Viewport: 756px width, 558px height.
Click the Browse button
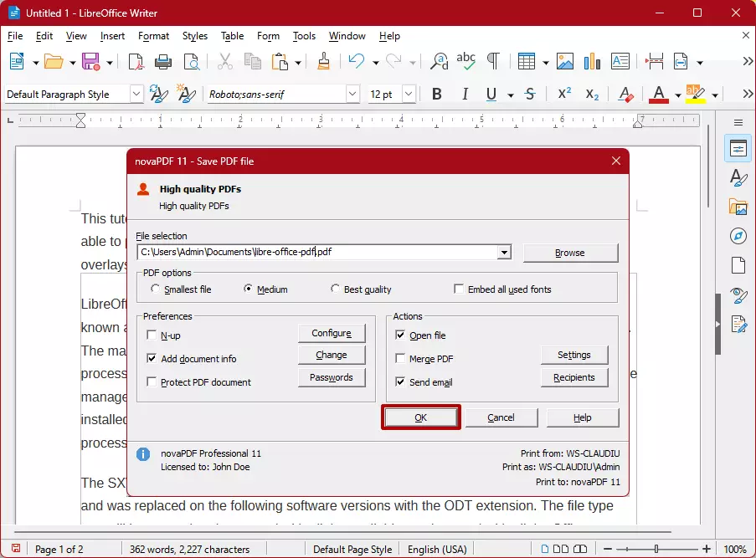570,253
